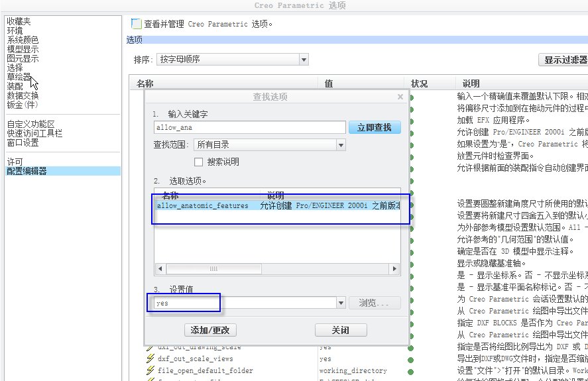Click the 名称 column header in options table

[x=145, y=83]
